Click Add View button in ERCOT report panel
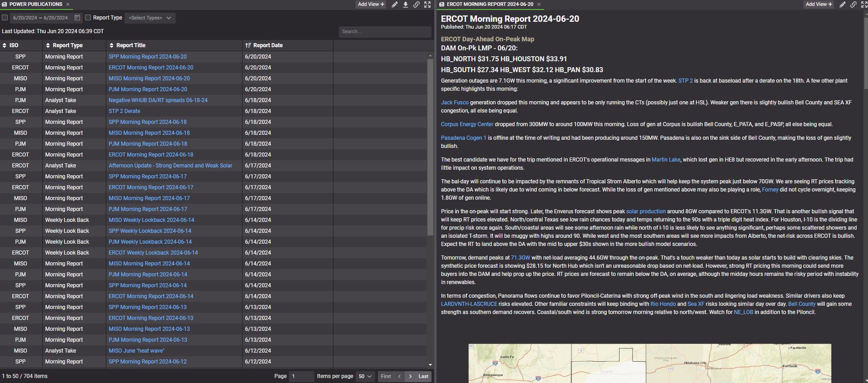Screen dimensions: 868x383 pyautogui.click(x=819, y=4)
